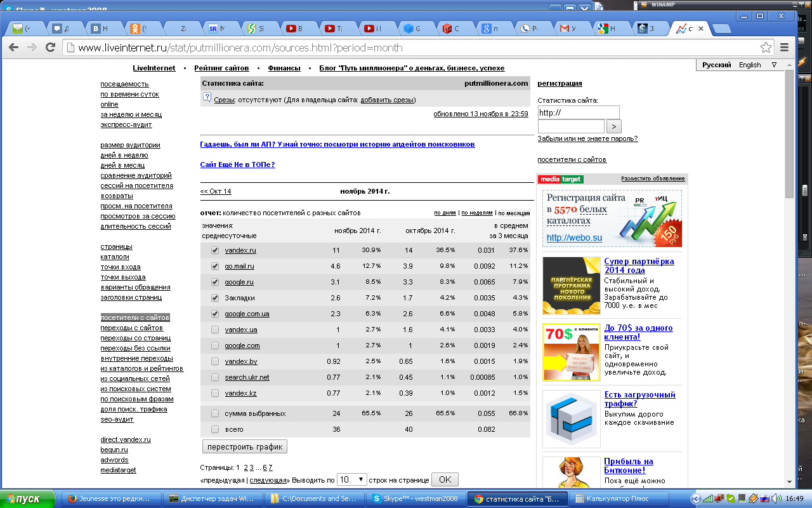Open the rows-per-page dropdown showing 10
This screenshot has width=812, height=508.
[351, 479]
